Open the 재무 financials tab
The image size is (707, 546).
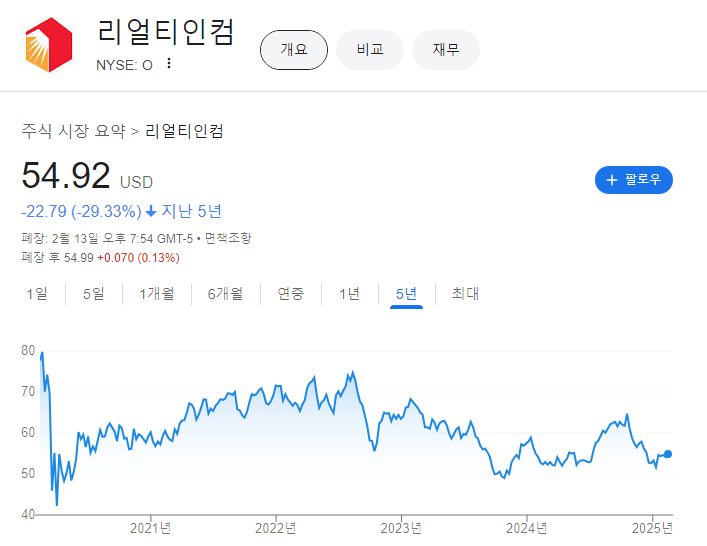445,50
